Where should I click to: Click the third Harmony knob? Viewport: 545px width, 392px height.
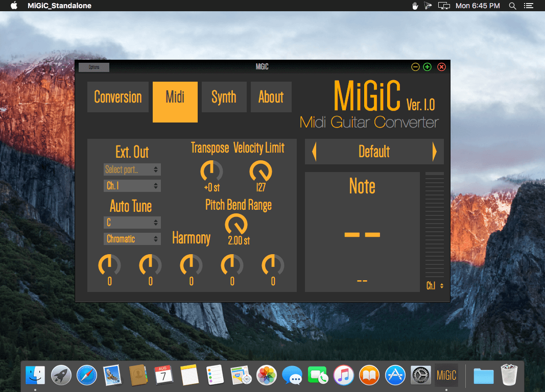point(191,265)
